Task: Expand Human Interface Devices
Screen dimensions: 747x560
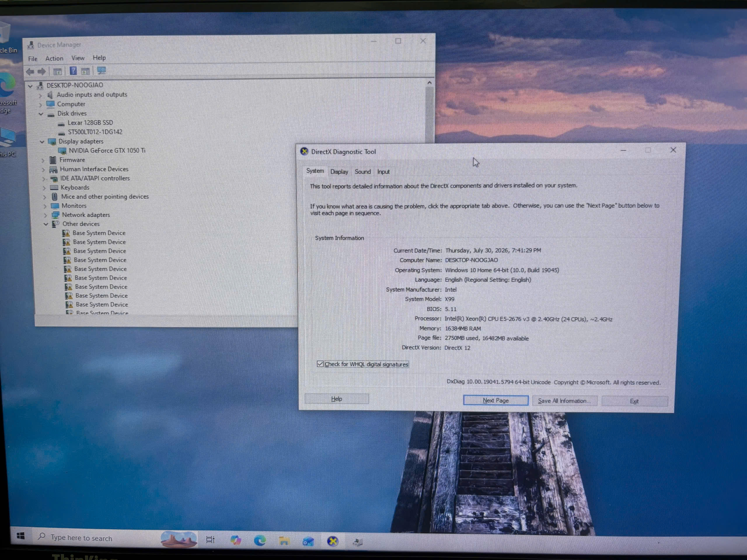Action: pyautogui.click(x=43, y=169)
